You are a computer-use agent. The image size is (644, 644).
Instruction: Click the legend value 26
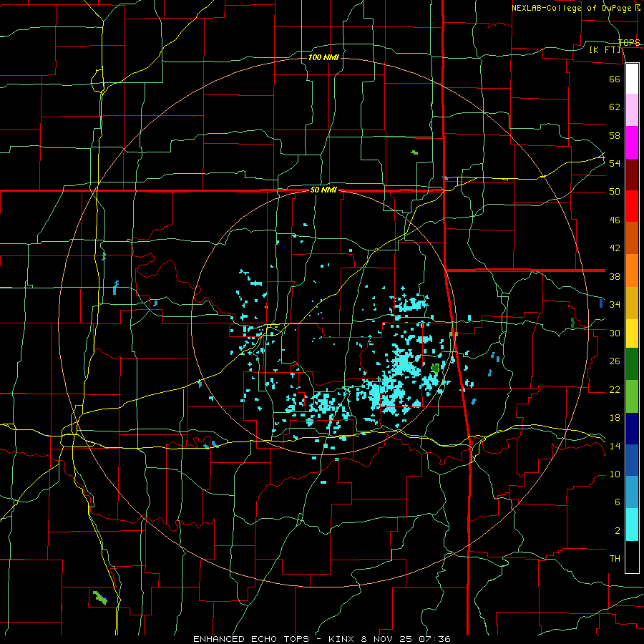pyautogui.click(x=615, y=361)
